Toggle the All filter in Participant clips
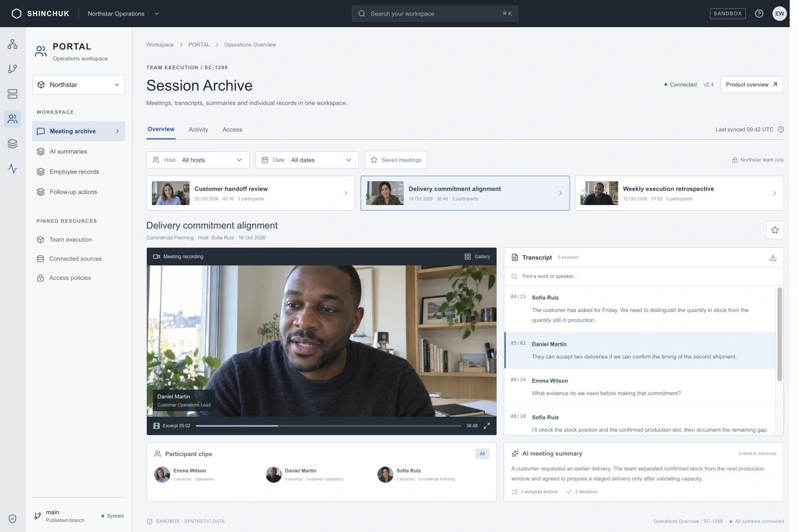Viewport: 798px width, 532px height. 482,454
